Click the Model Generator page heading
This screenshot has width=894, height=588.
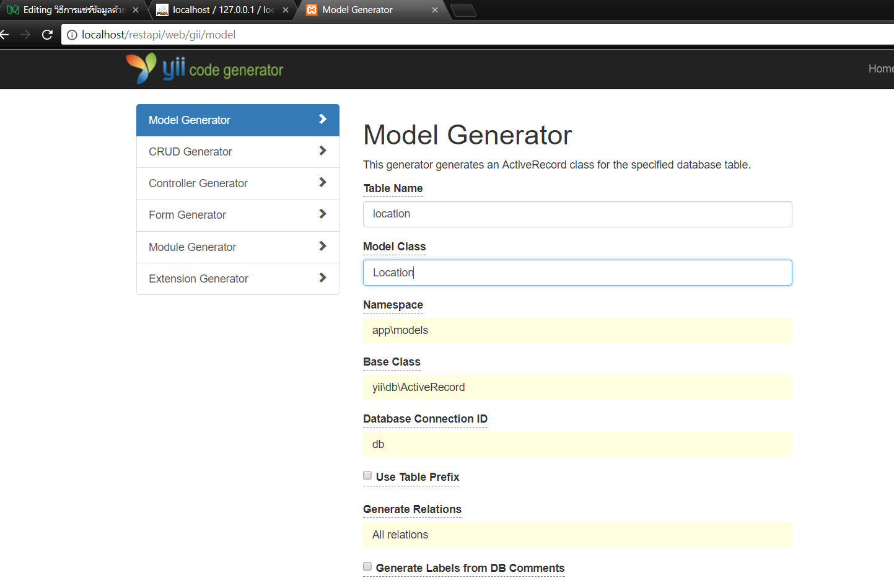pos(467,135)
